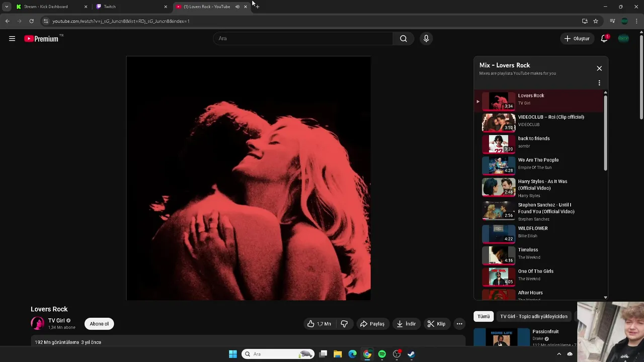Open a new browser tab
This screenshot has height=362, width=644.
pos(257,7)
